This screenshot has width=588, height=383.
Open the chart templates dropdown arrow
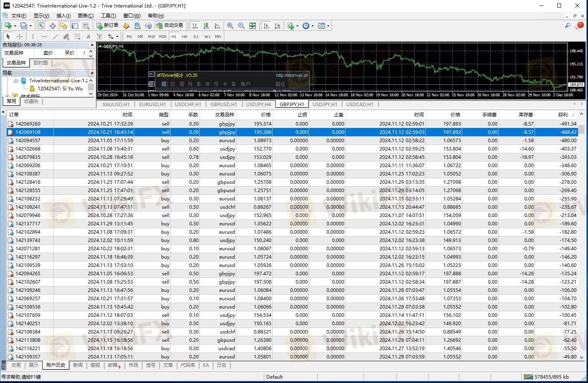pyautogui.click(x=328, y=26)
